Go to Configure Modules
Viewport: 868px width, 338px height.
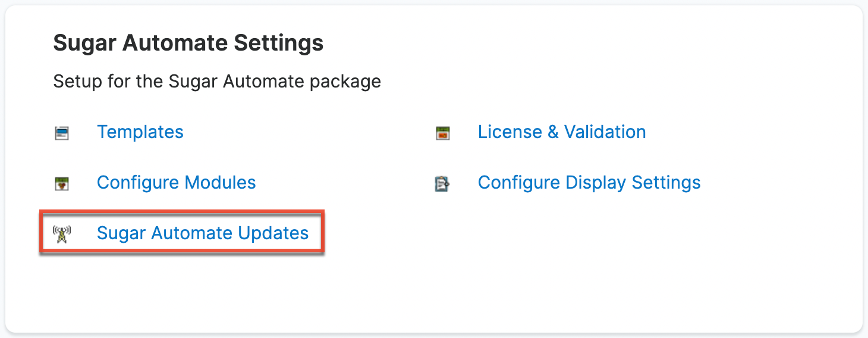176,182
